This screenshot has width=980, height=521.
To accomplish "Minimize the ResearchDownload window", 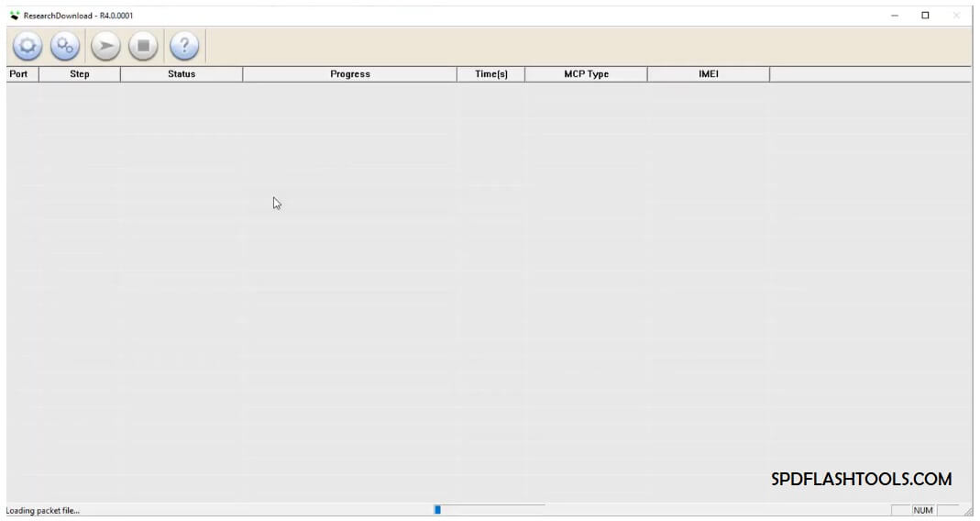I will click(x=895, y=16).
